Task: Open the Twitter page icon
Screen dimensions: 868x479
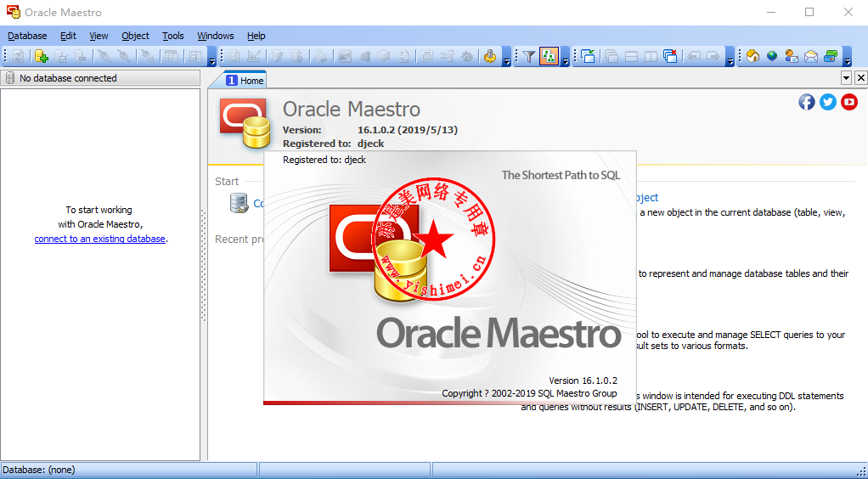Action: pos(828,102)
